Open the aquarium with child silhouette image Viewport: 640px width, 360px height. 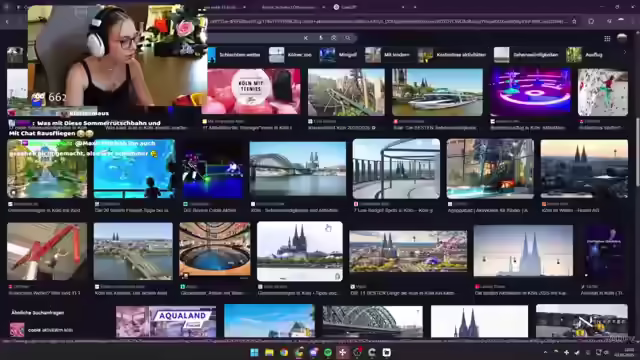tap(135, 169)
